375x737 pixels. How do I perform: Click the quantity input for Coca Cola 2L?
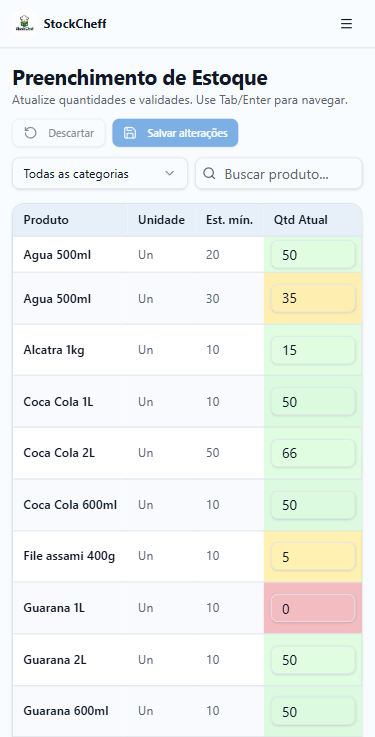tap(313, 453)
